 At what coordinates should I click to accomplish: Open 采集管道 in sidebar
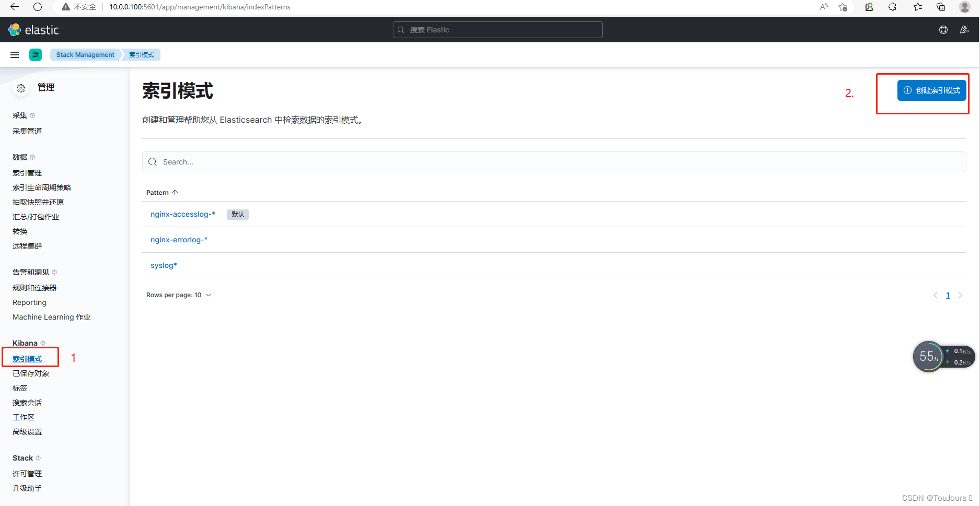(27, 131)
